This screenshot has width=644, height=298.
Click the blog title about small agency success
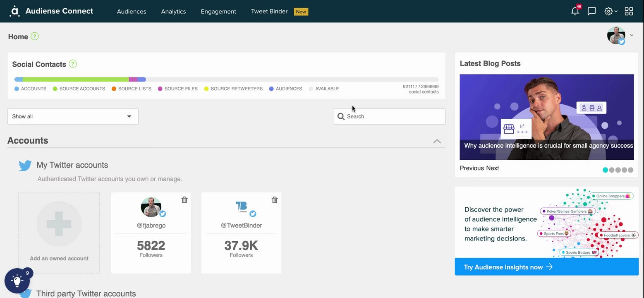[x=548, y=146]
